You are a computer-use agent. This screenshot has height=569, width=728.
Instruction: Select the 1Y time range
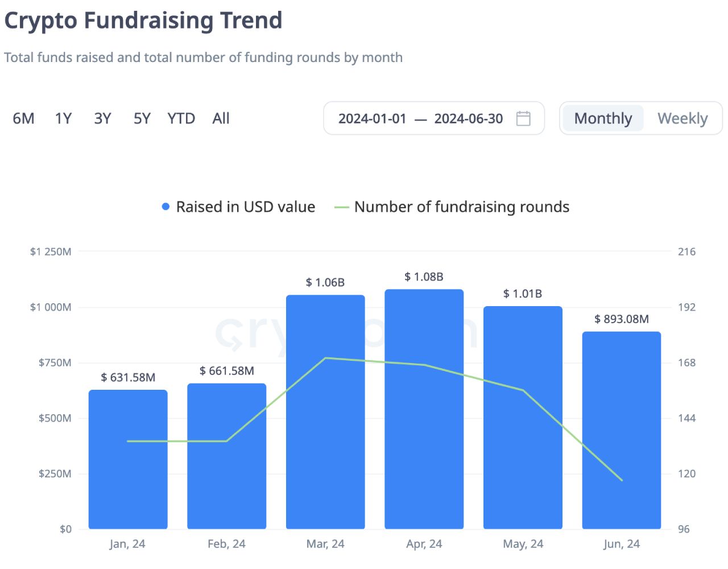[x=63, y=118]
